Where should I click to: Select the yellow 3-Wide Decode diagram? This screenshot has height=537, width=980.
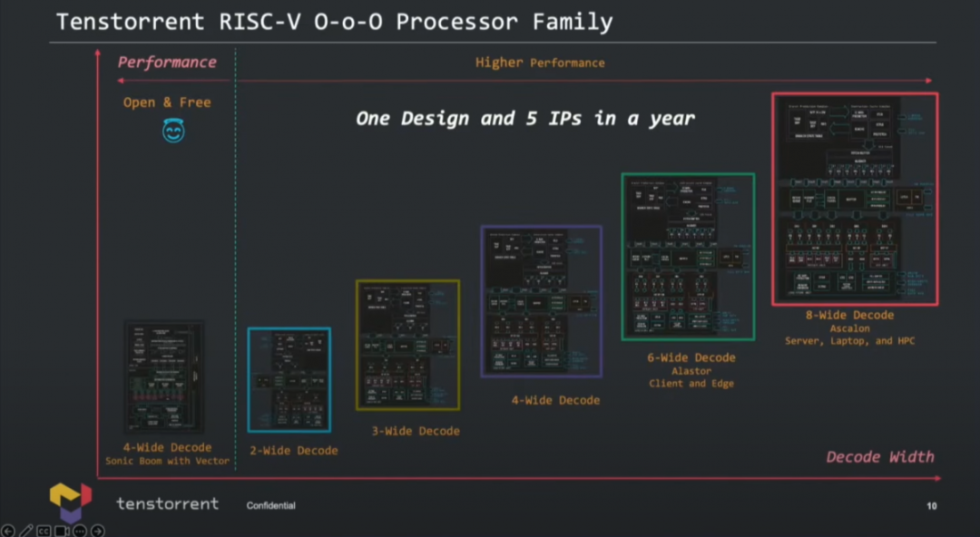tap(408, 345)
